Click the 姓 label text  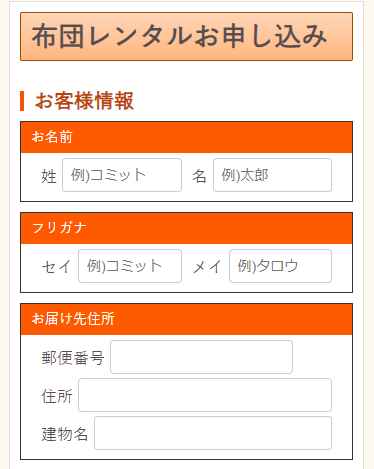pyautogui.click(x=49, y=176)
